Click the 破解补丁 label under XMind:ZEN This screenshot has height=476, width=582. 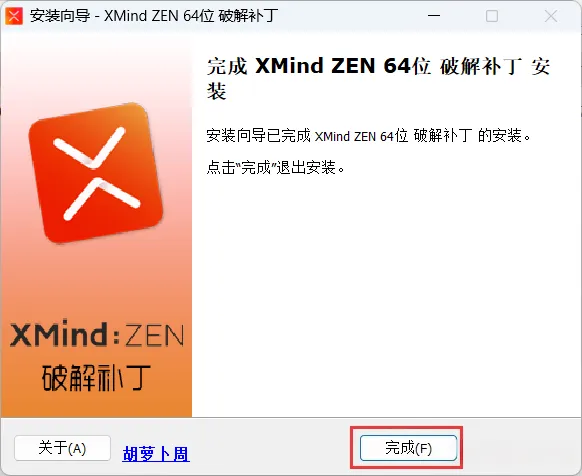pos(97,378)
